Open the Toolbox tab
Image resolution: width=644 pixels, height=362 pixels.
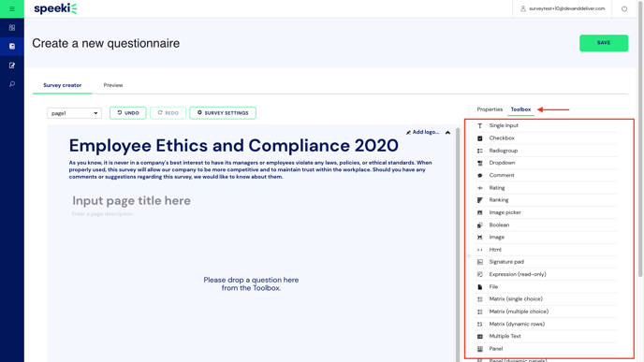[x=520, y=109]
